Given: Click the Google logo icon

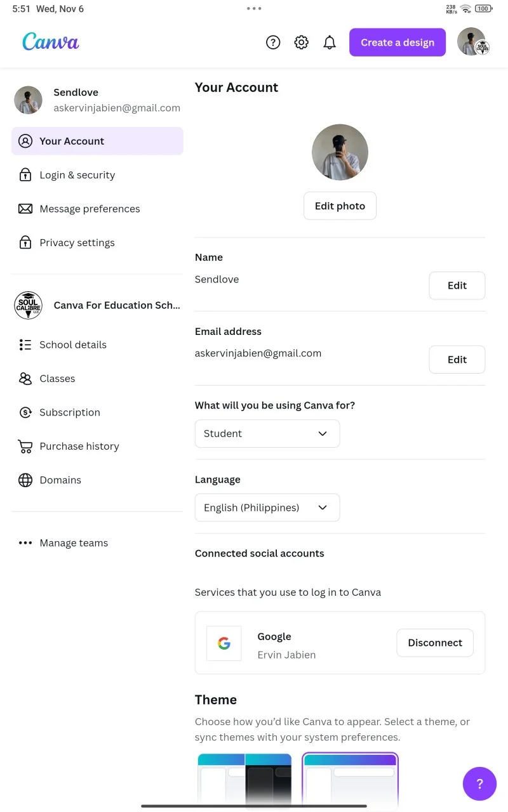Looking at the screenshot, I should coord(224,643).
